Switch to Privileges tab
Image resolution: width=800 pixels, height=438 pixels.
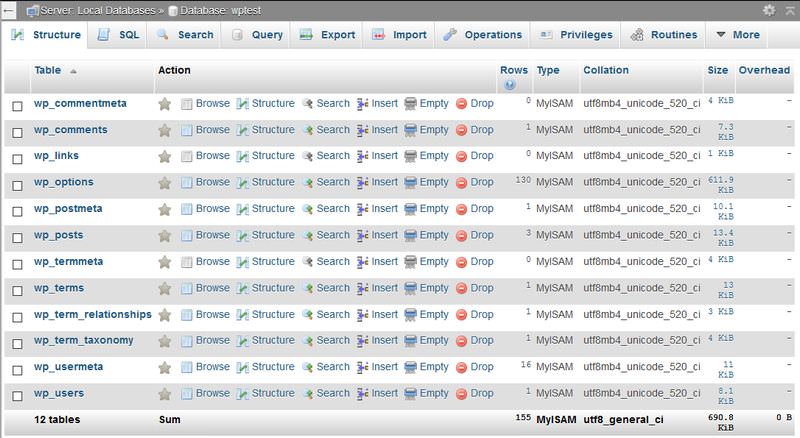coord(576,35)
